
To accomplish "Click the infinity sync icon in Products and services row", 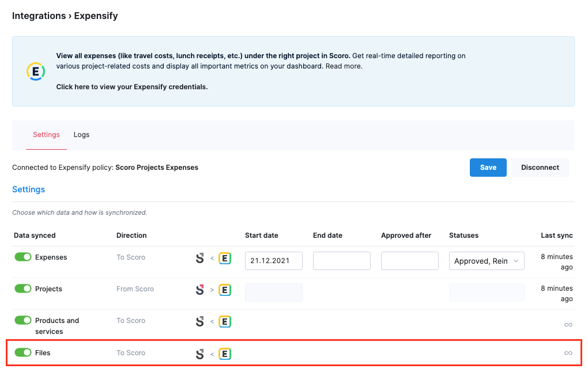I will click(x=568, y=325).
